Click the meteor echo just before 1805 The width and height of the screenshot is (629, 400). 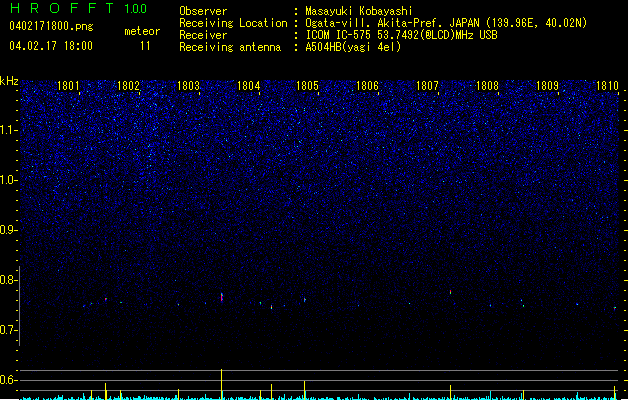pos(305,300)
